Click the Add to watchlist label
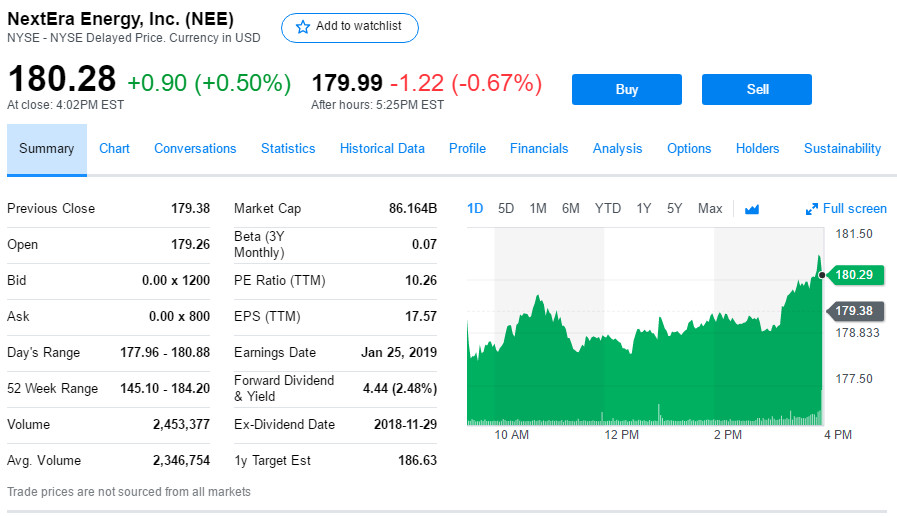This screenshot has height=516, width=897. tap(359, 26)
